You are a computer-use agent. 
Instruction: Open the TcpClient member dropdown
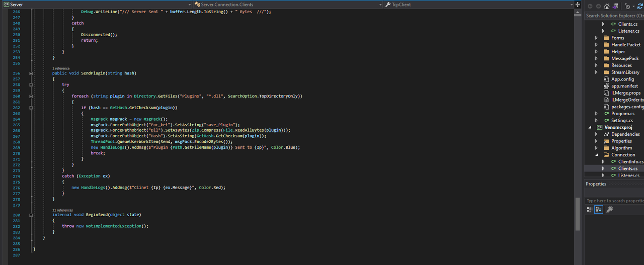(x=572, y=5)
